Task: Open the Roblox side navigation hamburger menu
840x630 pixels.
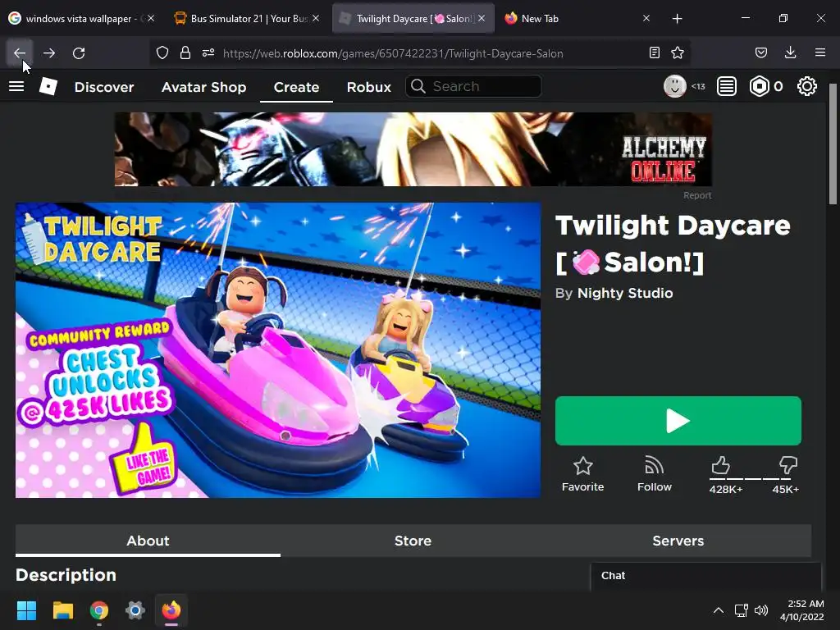Action: click(16, 86)
